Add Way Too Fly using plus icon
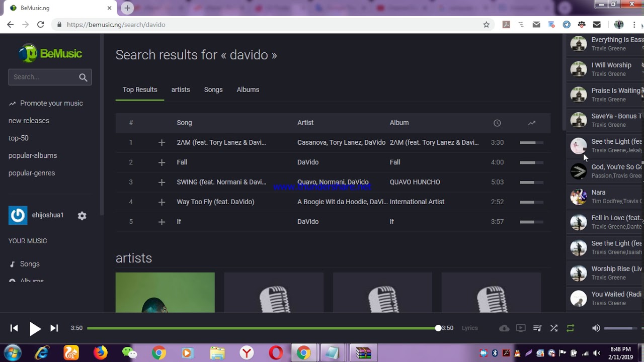 pos(162,202)
